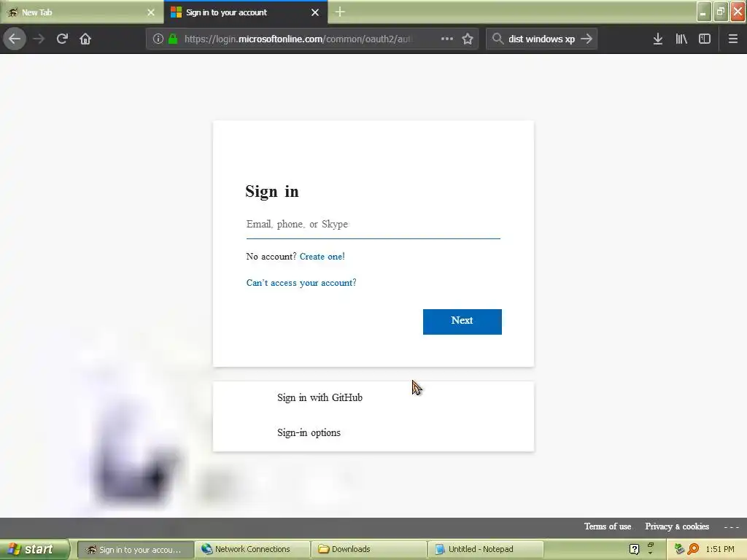Reload the current page
Image resolution: width=747 pixels, height=560 pixels.
tap(62, 39)
